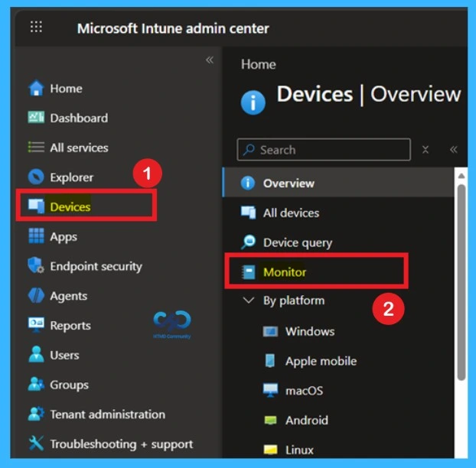
Task: Click the Apps grid icon
Action: point(36,236)
